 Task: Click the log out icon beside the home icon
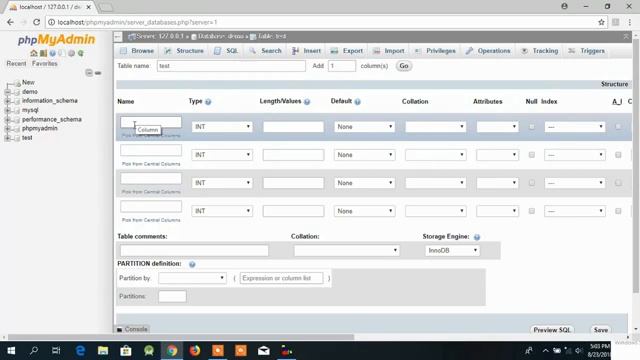tap(43, 53)
